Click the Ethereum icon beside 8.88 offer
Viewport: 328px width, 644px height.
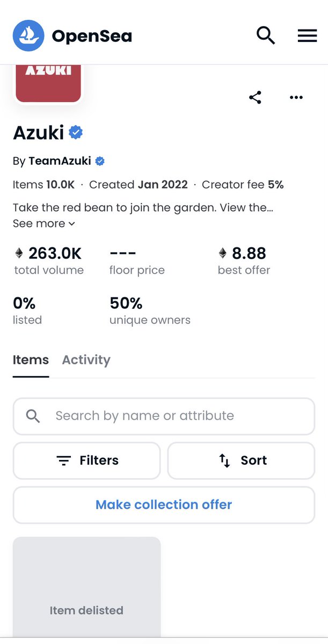click(x=222, y=253)
